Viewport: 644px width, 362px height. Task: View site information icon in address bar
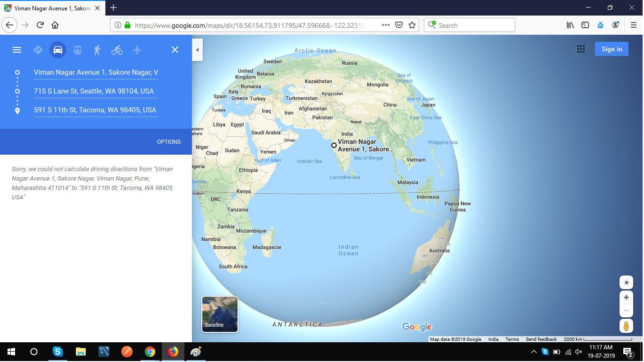tap(118, 25)
